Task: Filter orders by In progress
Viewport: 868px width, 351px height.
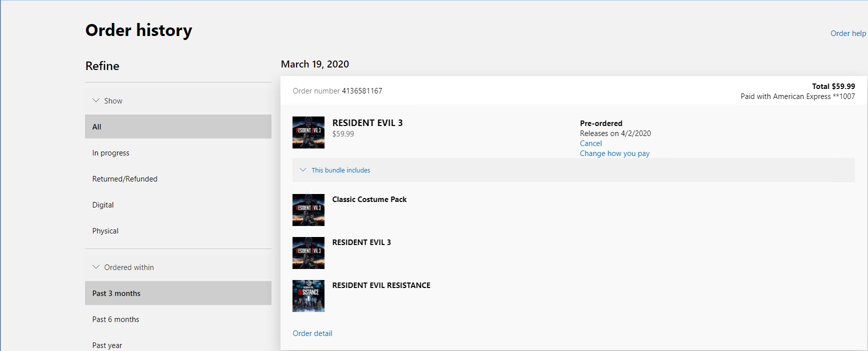Action: pos(110,153)
